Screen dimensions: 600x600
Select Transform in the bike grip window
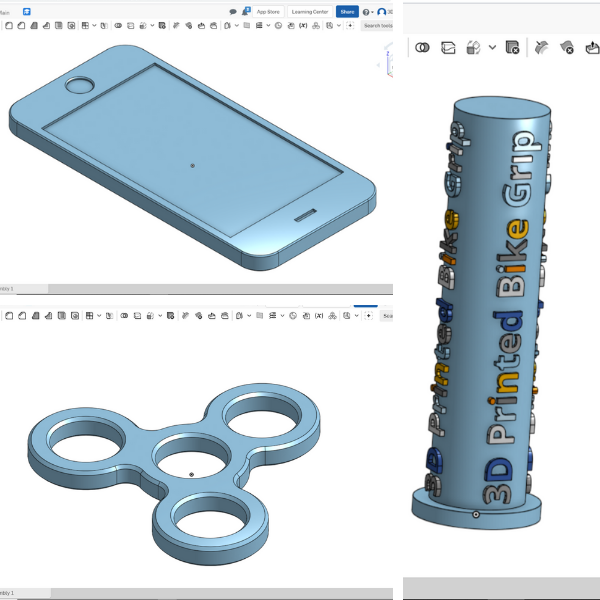474,47
